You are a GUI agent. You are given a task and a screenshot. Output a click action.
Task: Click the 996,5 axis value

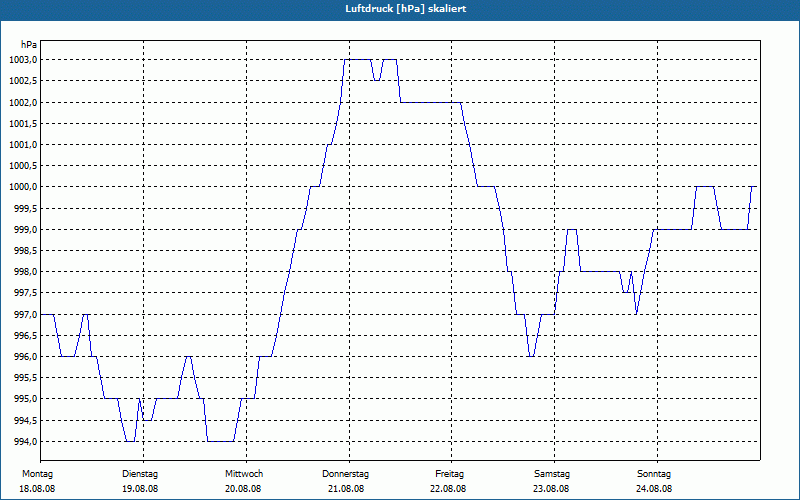coord(25,336)
